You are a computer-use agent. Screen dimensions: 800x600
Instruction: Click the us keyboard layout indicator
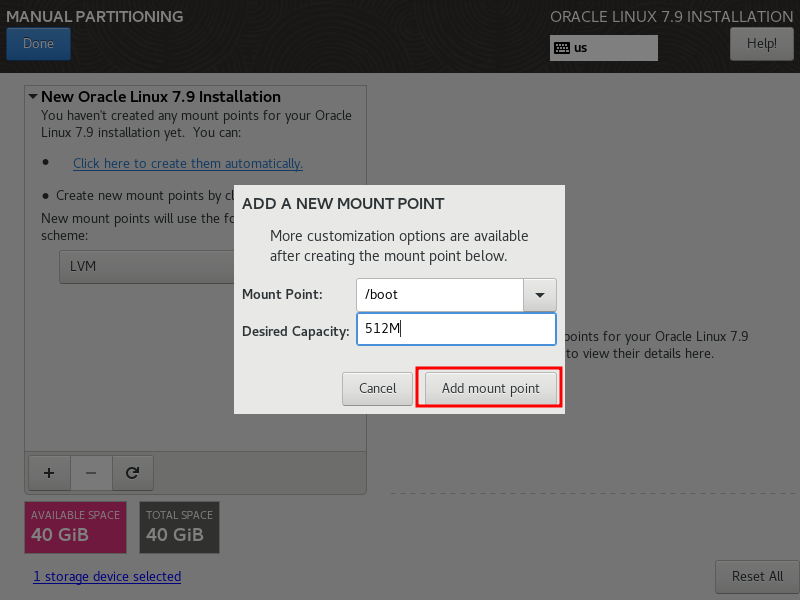[604, 48]
